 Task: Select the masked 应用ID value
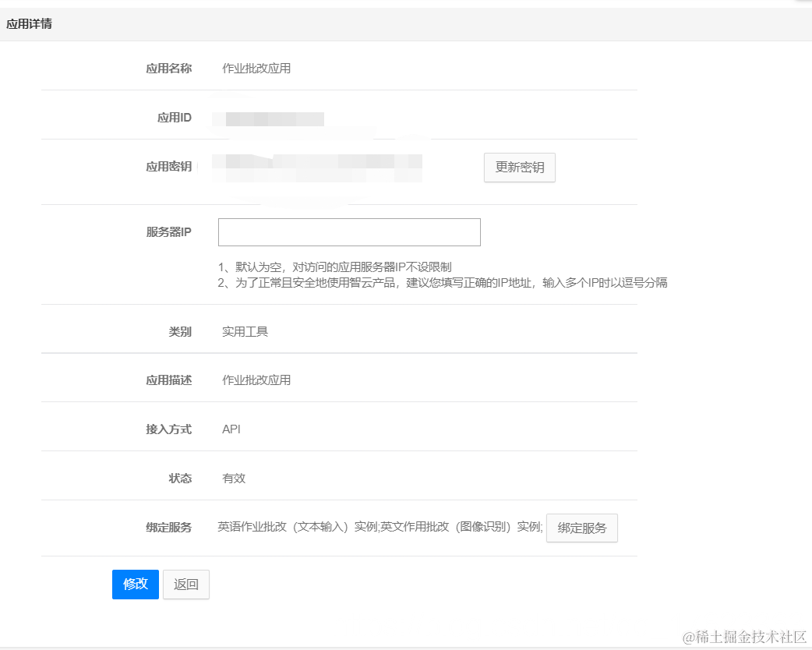click(270, 118)
